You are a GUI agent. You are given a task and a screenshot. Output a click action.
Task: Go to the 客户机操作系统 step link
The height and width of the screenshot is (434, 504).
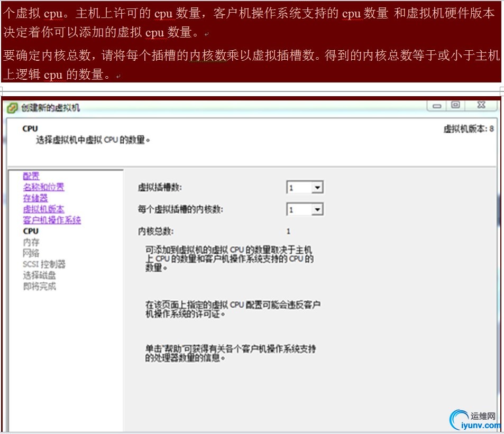coord(52,220)
